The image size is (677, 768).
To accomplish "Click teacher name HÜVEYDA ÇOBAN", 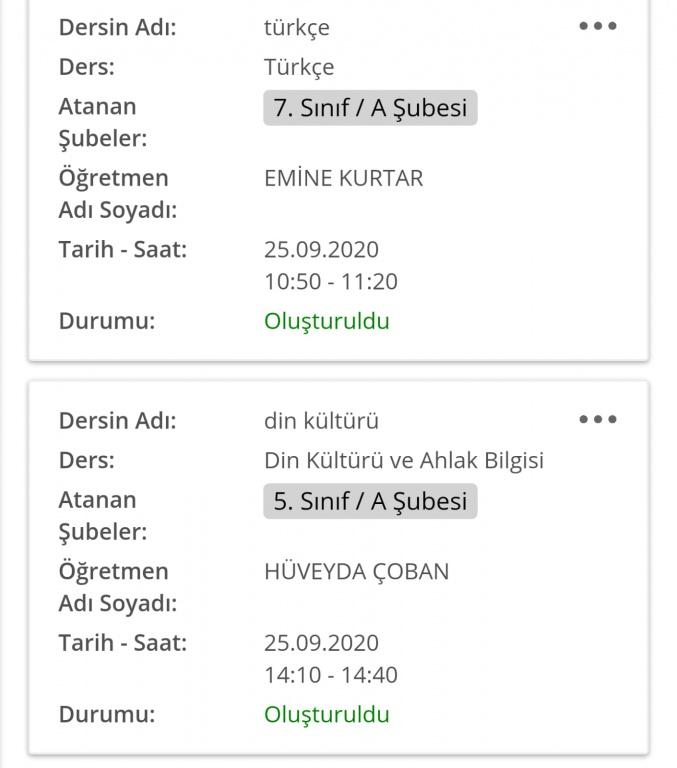I will coord(356,571).
